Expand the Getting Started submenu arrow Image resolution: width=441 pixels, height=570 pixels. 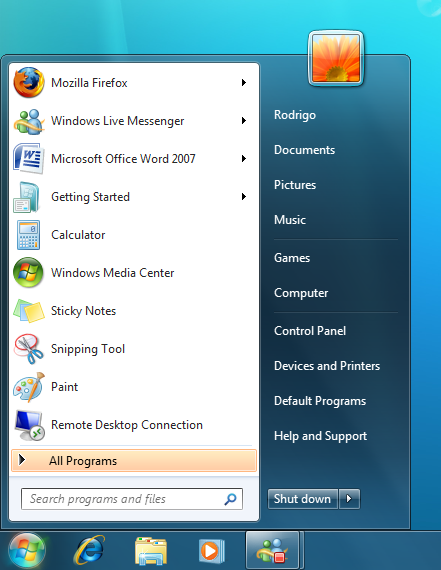(x=244, y=197)
